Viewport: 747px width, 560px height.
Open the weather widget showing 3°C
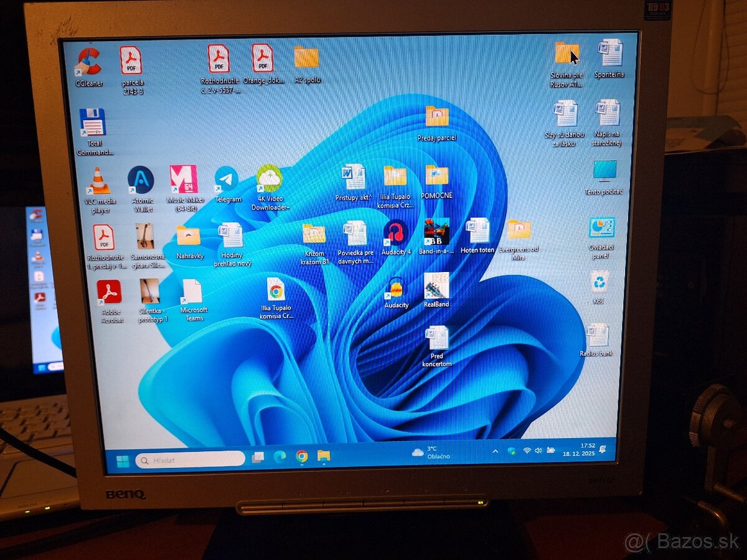pos(431,452)
